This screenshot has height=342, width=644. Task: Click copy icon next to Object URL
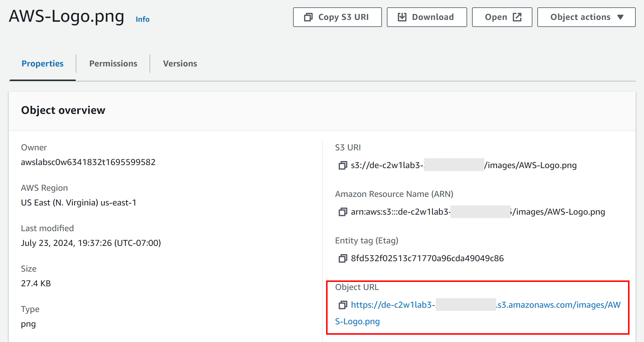coord(343,305)
